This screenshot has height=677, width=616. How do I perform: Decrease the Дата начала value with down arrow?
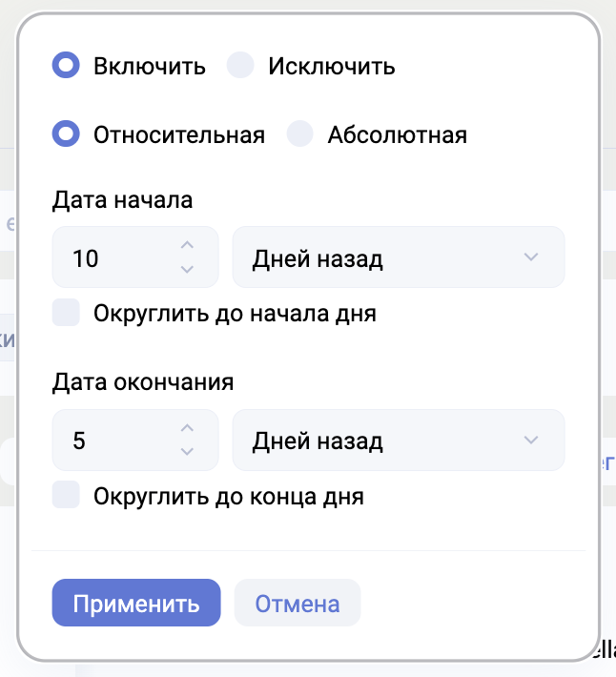(187, 269)
